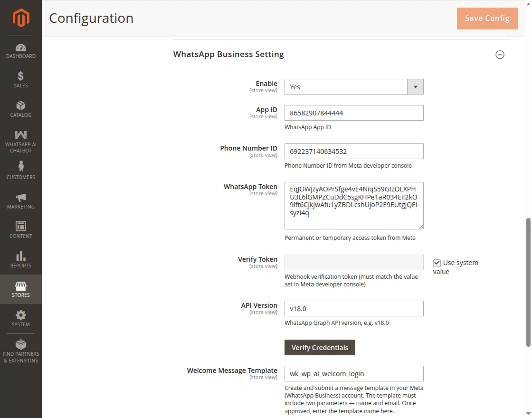The width and height of the screenshot is (532, 418).
Task: Click the WhatsApp Token field label
Action: point(250,187)
